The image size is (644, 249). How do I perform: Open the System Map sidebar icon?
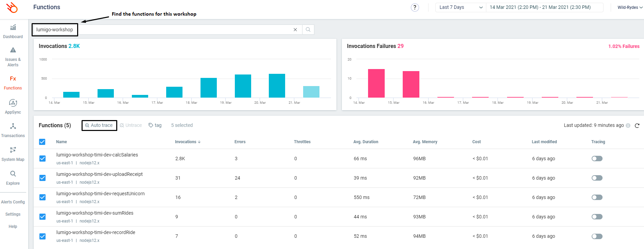[13, 150]
